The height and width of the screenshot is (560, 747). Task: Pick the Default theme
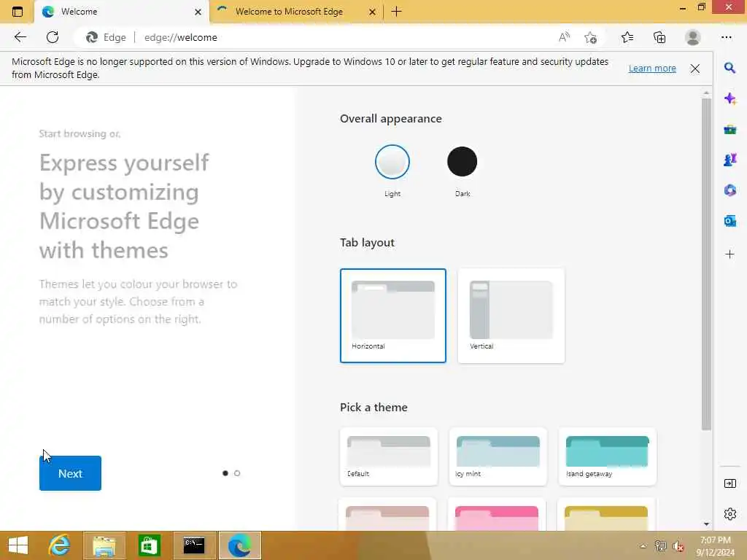tap(389, 456)
